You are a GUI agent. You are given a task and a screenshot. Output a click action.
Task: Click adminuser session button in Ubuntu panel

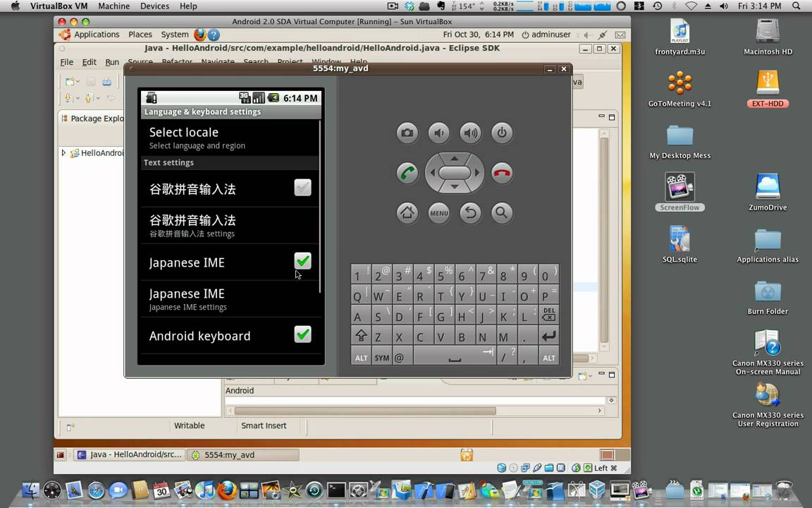click(546, 35)
